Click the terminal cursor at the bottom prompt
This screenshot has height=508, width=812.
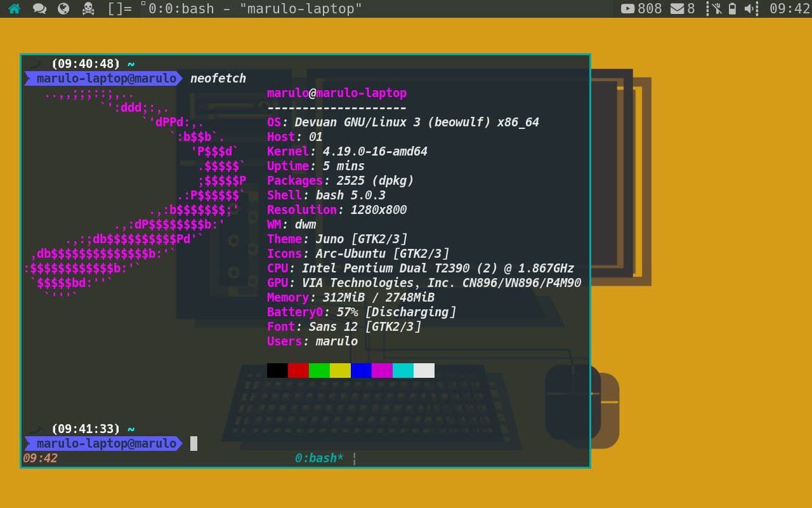194,443
